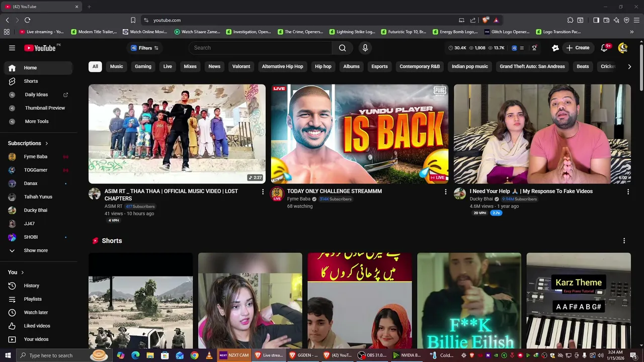644x362 pixels.
Task: Show more category chips with arrow
Action: [629, 66]
